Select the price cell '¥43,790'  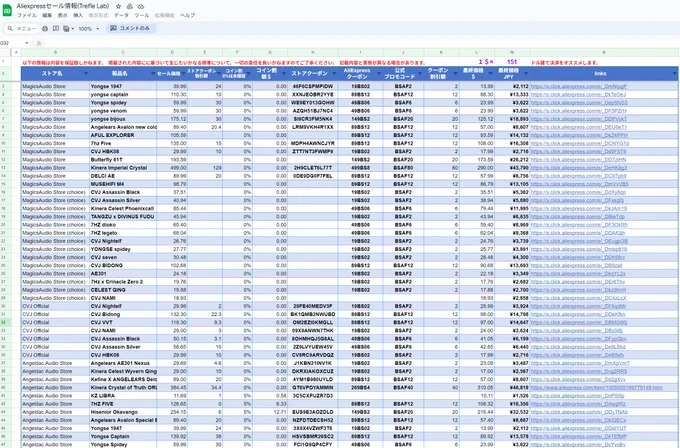coord(512,168)
